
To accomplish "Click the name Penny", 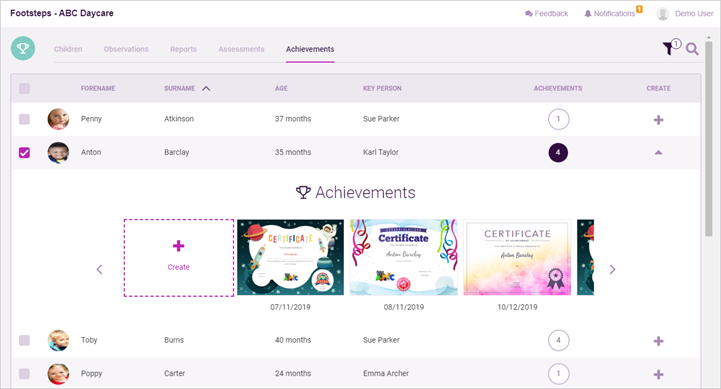I will coord(91,119).
